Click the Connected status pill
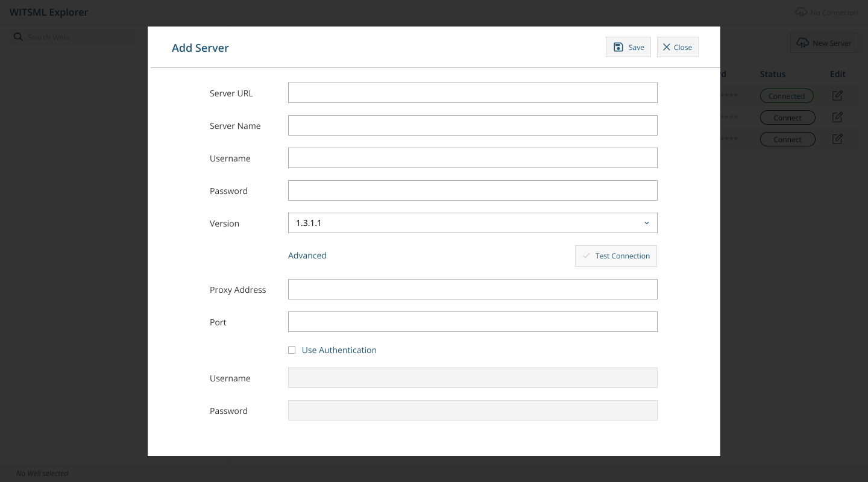The width and height of the screenshot is (868, 482). tap(787, 96)
